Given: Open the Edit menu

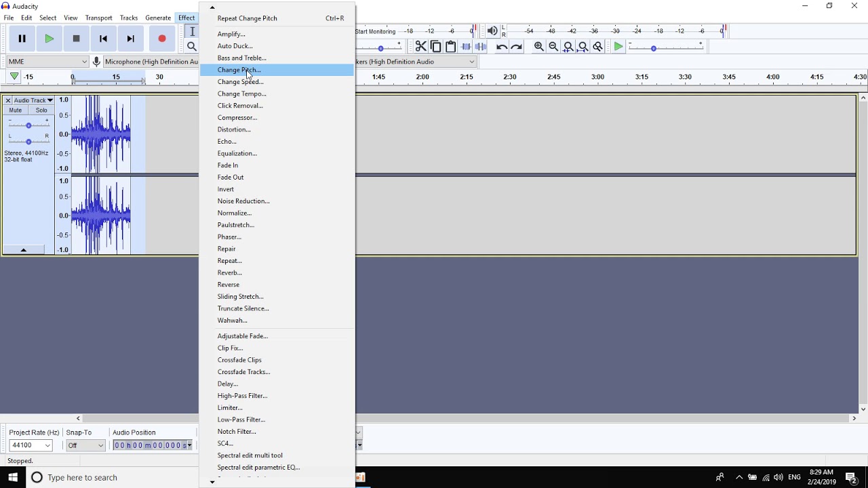Looking at the screenshot, I should pos(26,18).
